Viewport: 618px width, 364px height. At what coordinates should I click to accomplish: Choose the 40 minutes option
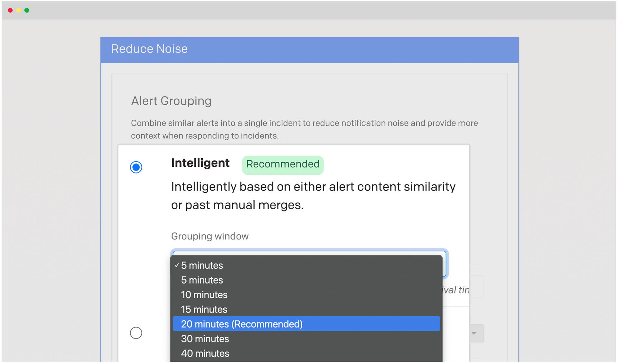[205, 353]
